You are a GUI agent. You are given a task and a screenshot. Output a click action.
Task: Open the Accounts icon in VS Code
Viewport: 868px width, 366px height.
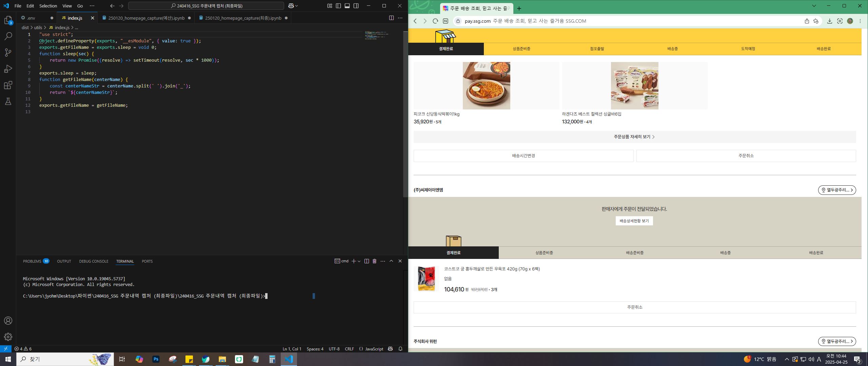tap(8, 321)
